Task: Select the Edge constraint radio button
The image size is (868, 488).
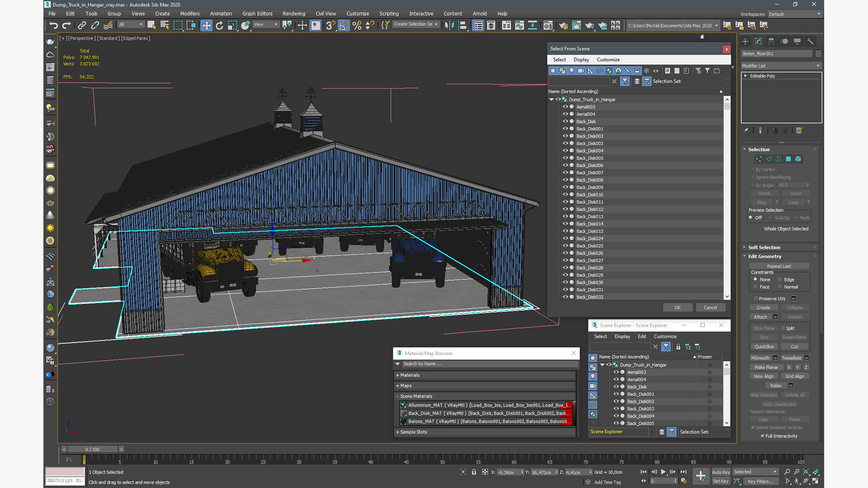Action: coord(780,280)
